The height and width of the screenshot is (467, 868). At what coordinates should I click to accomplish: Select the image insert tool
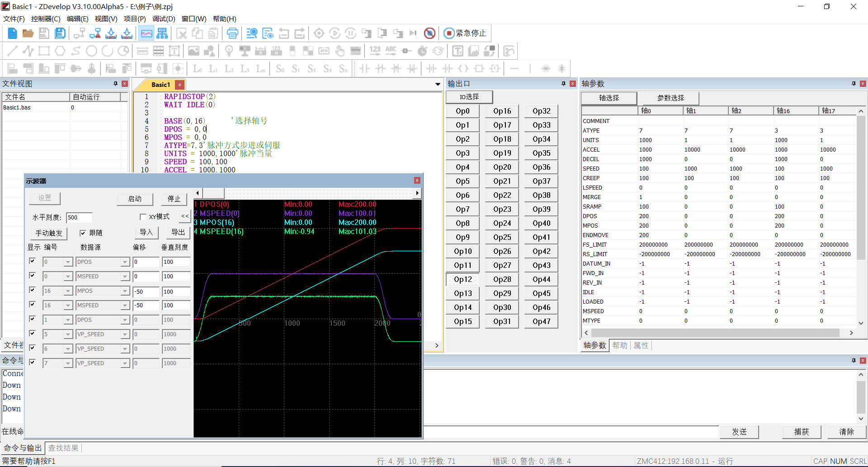pyautogui.click(x=193, y=51)
